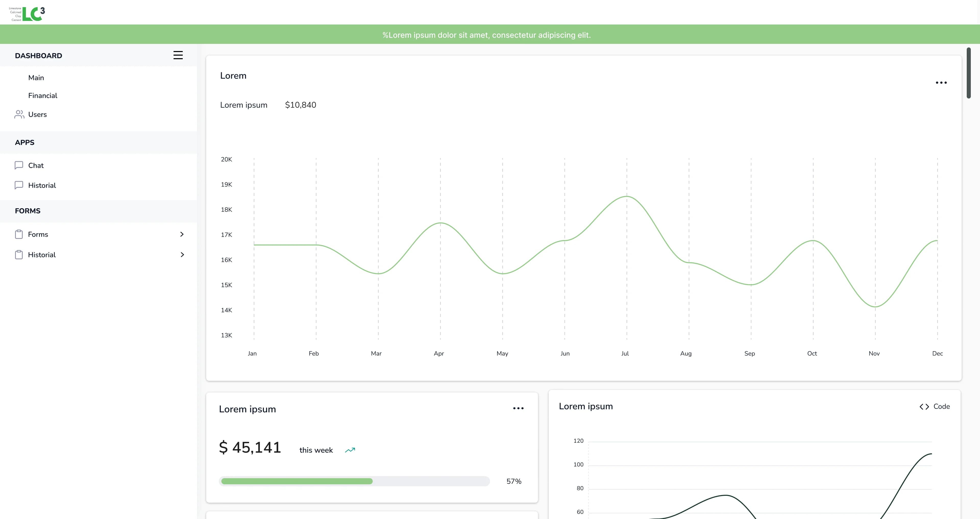Click the Forms clipboard icon
This screenshot has height=519, width=980.
[19, 234]
